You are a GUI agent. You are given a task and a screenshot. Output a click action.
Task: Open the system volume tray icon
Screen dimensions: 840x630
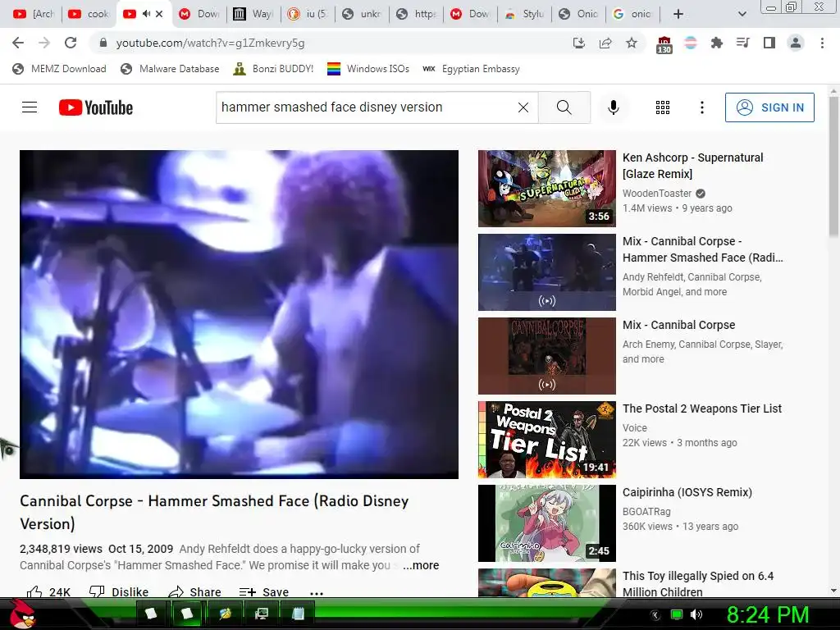point(696,614)
